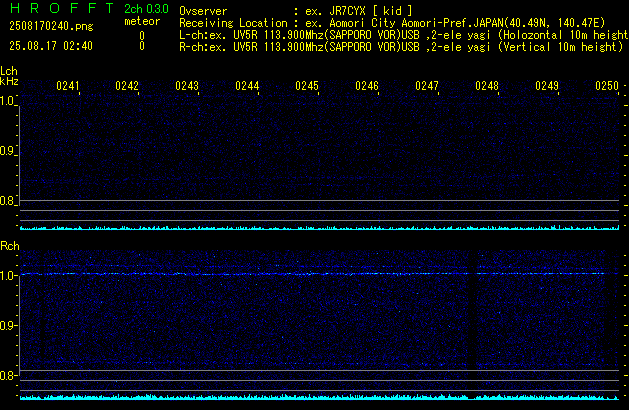Click the bright 1.0 kHz signal line in Rch

[x=312, y=274]
